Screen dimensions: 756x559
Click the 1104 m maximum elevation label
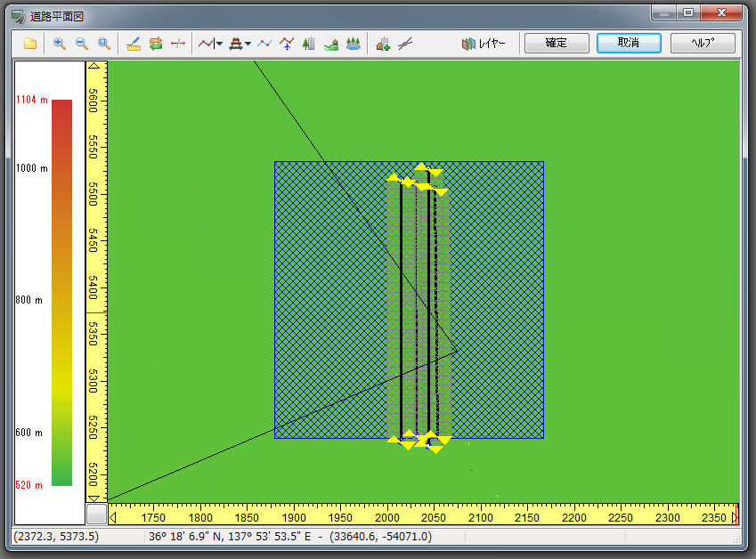[32, 100]
